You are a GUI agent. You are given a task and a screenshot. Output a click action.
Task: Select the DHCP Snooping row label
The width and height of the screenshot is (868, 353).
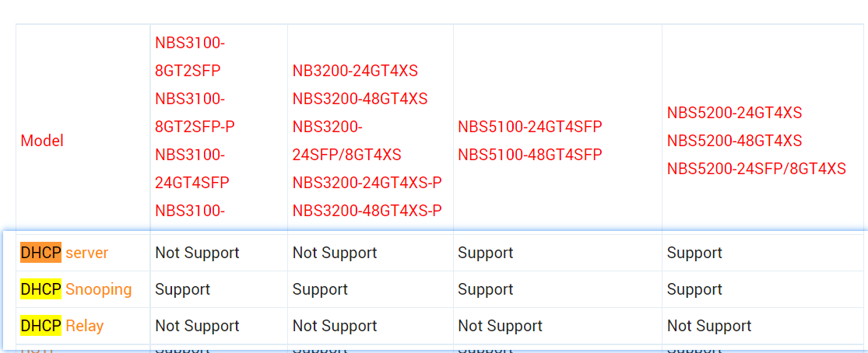click(76, 289)
